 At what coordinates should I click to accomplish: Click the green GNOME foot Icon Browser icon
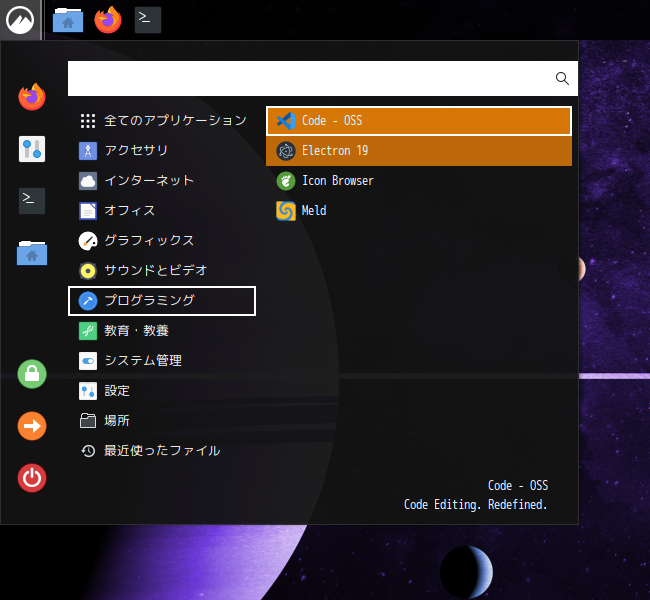(x=286, y=181)
